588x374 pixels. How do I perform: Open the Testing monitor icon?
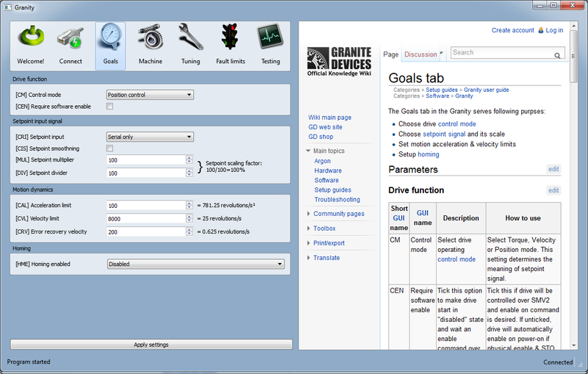[x=270, y=38]
